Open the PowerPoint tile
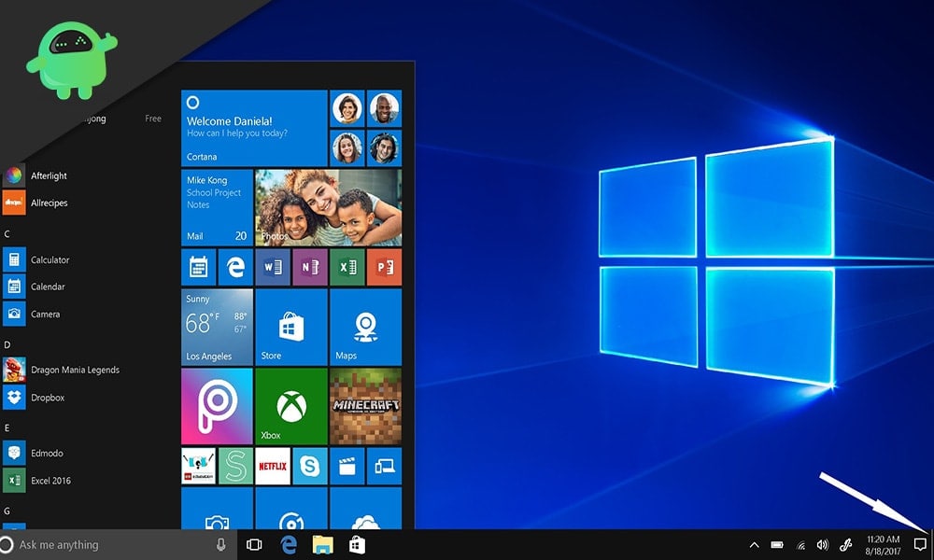Viewport: 934px width, 560px height. click(384, 267)
